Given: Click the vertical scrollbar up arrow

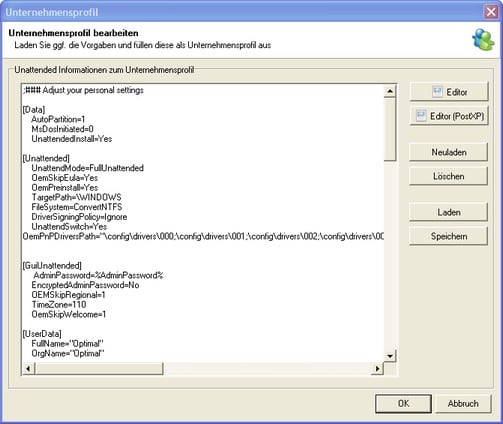Looking at the screenshot, I should click(x=390, y=91).
